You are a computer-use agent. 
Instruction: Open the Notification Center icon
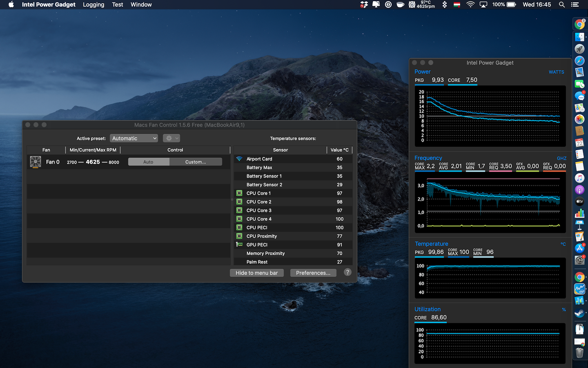click(x=575, y=4)
